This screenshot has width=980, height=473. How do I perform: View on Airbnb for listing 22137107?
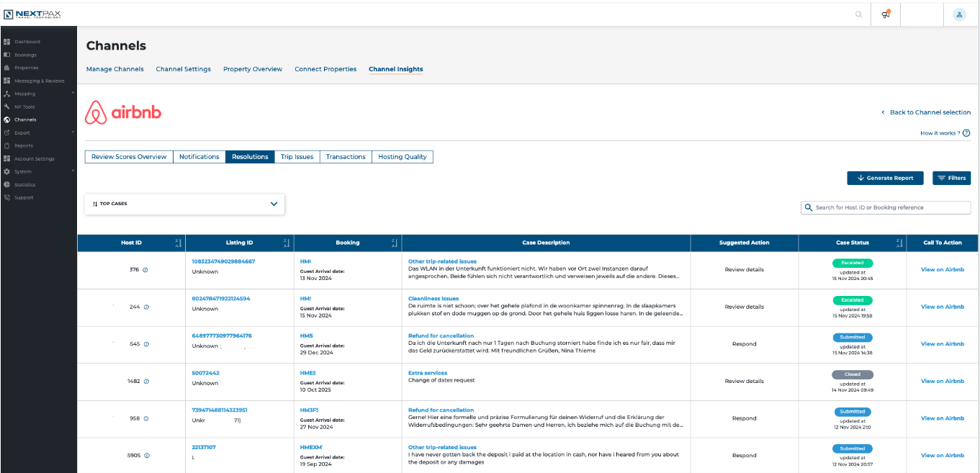(x=943, y=456)
